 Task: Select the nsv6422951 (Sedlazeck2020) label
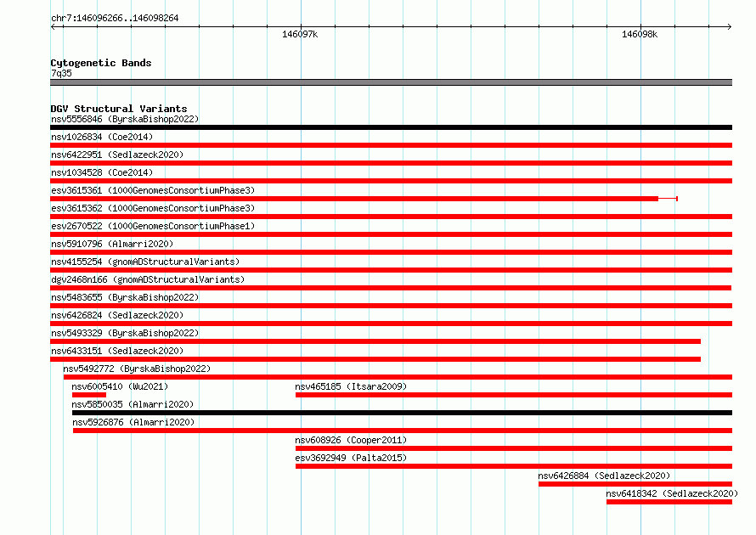tap(117, 155)
